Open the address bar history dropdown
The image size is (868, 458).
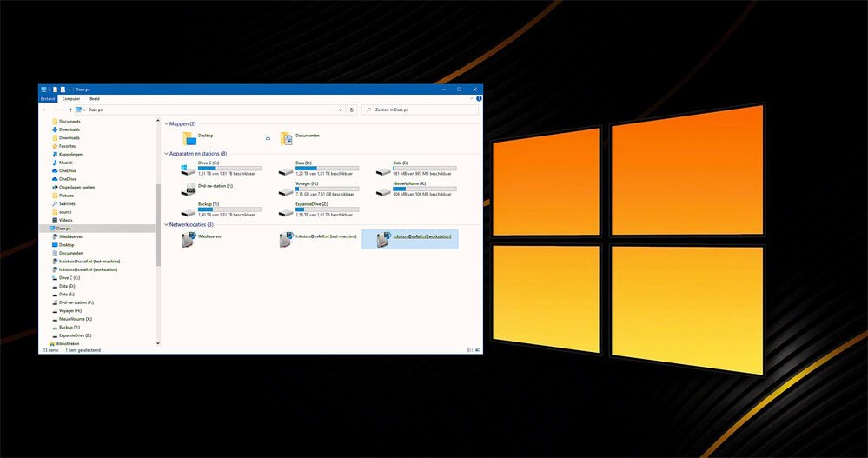coord(340,110)
